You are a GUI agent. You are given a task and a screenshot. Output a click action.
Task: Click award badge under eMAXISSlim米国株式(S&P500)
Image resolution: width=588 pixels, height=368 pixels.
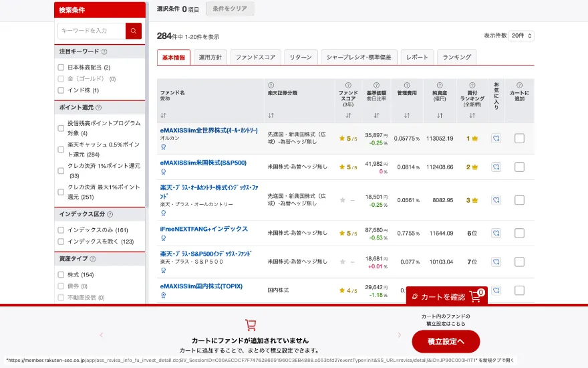pyautogui.click(x=164, y=171)
